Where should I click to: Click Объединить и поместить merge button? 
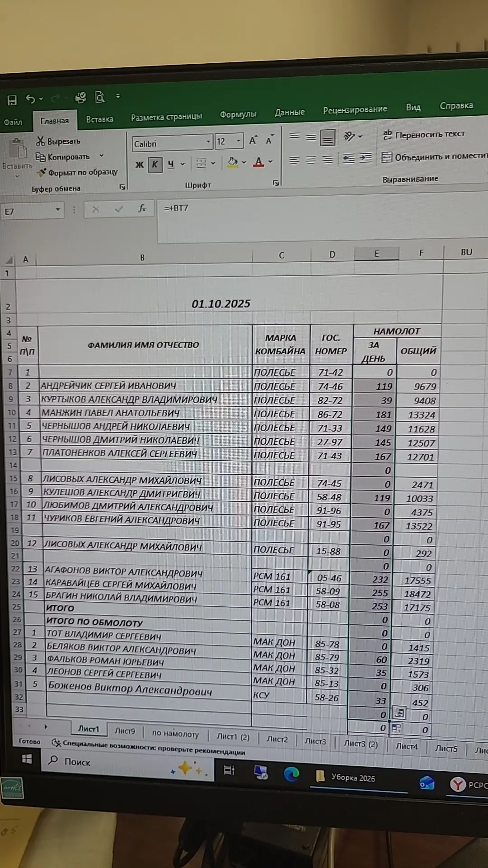[434, 156]
